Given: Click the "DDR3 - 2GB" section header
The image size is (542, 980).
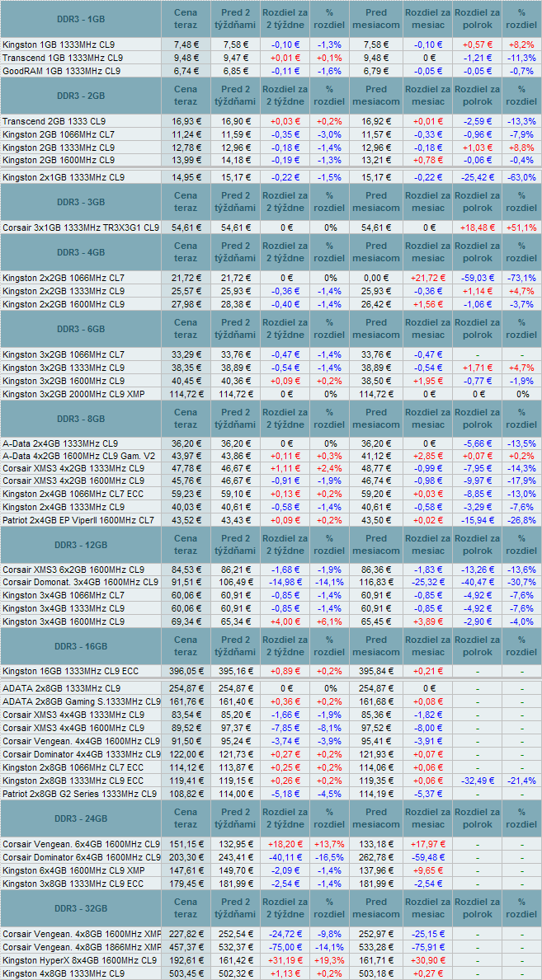Looking at the screenshot, I should coord(81,95).
